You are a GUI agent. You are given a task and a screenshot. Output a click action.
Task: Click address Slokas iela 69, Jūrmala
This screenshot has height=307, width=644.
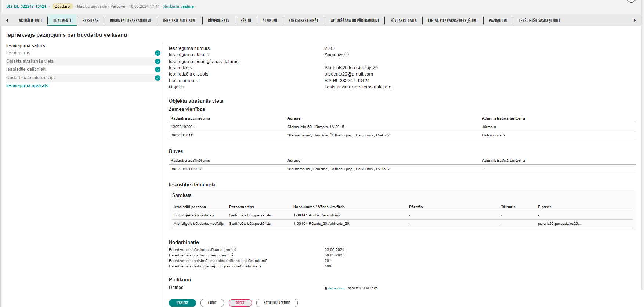tap(316, 127)
